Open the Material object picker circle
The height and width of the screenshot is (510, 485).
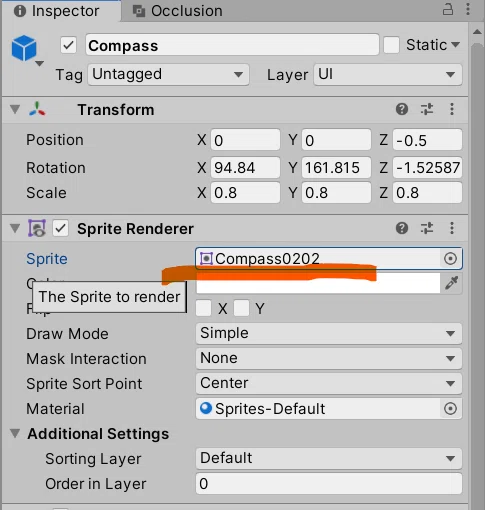450,408
